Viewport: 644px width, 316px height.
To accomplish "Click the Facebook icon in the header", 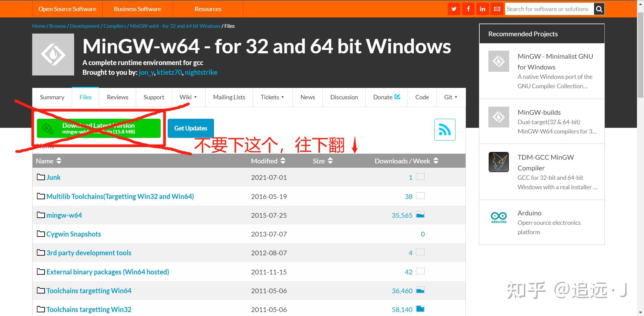I will tap(468, 9).
